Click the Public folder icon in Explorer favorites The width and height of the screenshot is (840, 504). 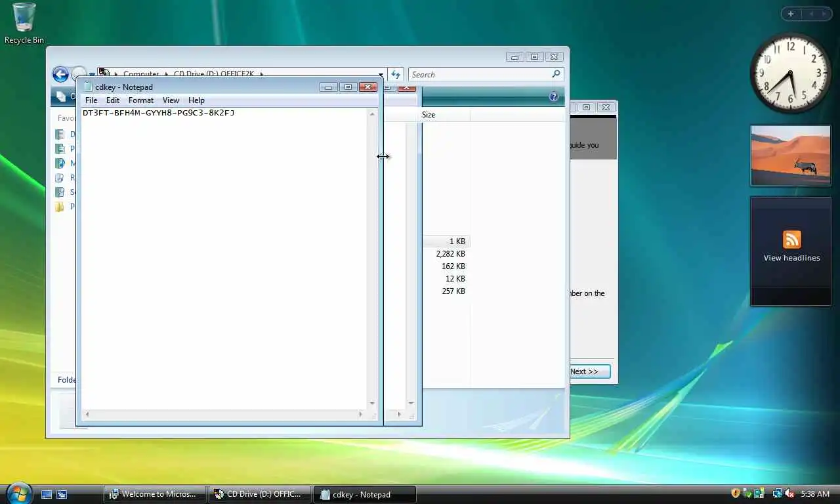click(60, 207)
